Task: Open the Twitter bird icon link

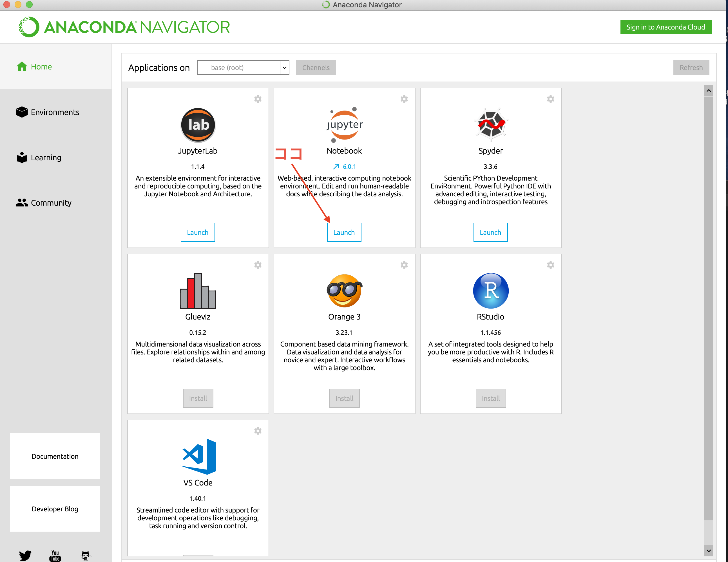Action: (25, 555)
